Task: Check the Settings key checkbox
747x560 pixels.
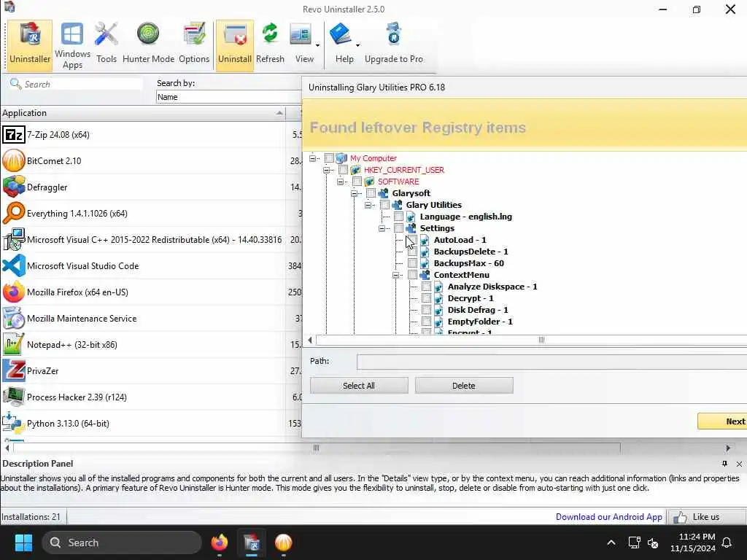Action: click(398, 228)
